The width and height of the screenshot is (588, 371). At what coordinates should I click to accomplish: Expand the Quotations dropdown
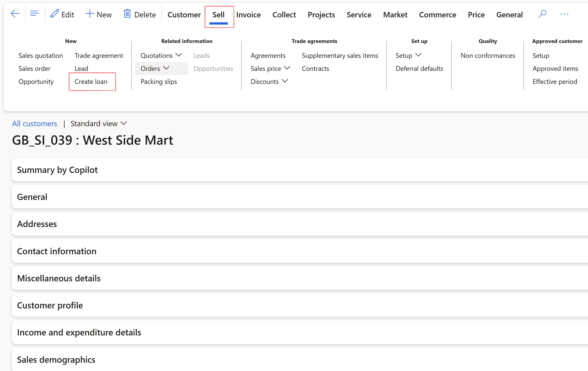point(161,55)
